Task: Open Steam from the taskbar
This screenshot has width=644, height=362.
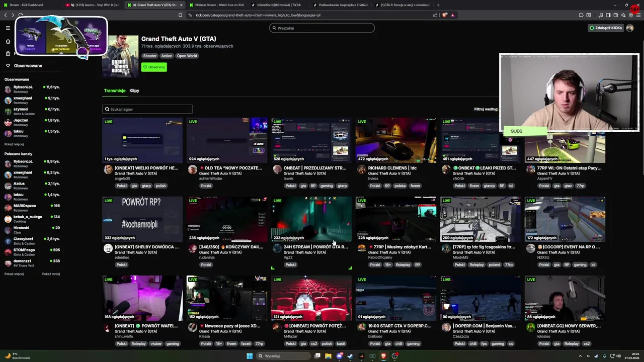Action: [350, 356]
